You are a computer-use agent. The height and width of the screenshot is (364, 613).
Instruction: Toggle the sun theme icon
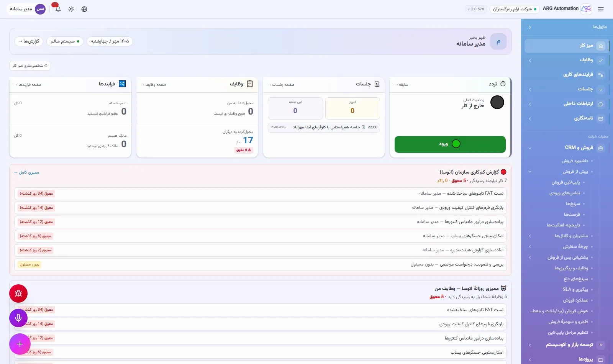click(71, 9)
